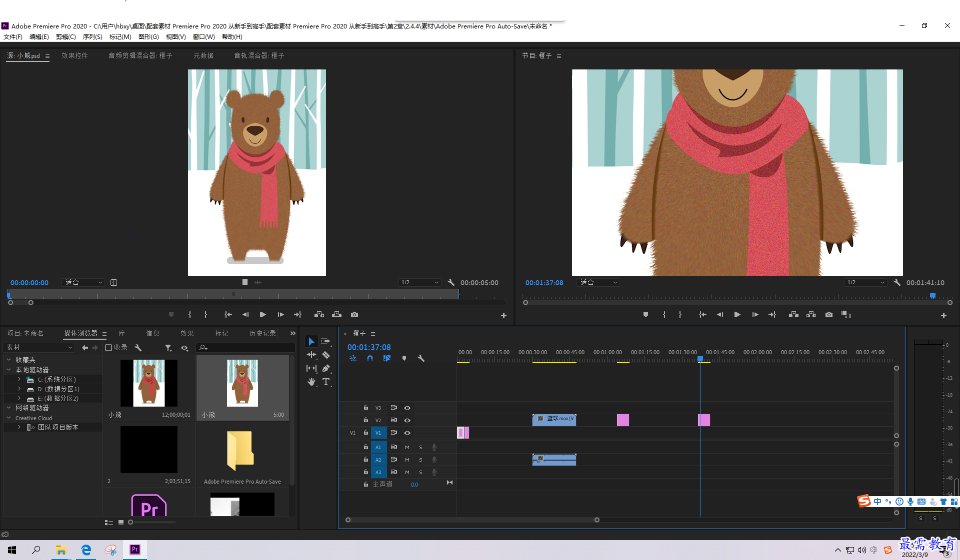This screenshot has height=560, width=960.
Task: Select the Pen tool in timeline tools
Action: [x=326, y=368]
